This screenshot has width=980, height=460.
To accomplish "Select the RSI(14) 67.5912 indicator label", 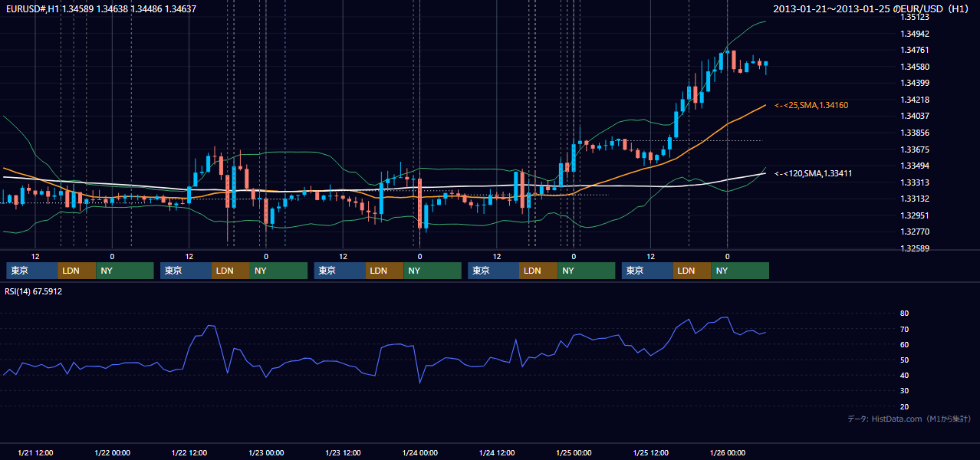I will [34, 291].
